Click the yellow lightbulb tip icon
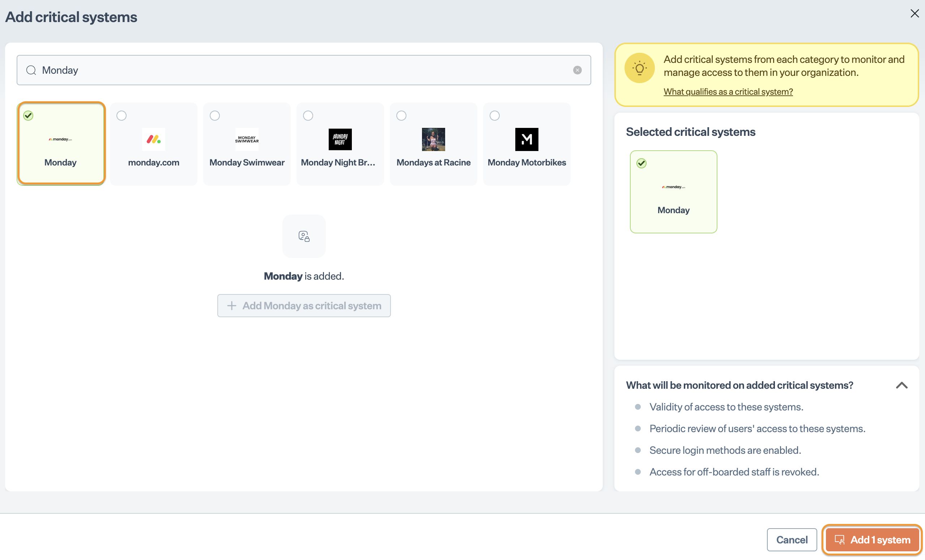Screen dimensions: 925x560 pyautogui.click(x=639, y=68)
